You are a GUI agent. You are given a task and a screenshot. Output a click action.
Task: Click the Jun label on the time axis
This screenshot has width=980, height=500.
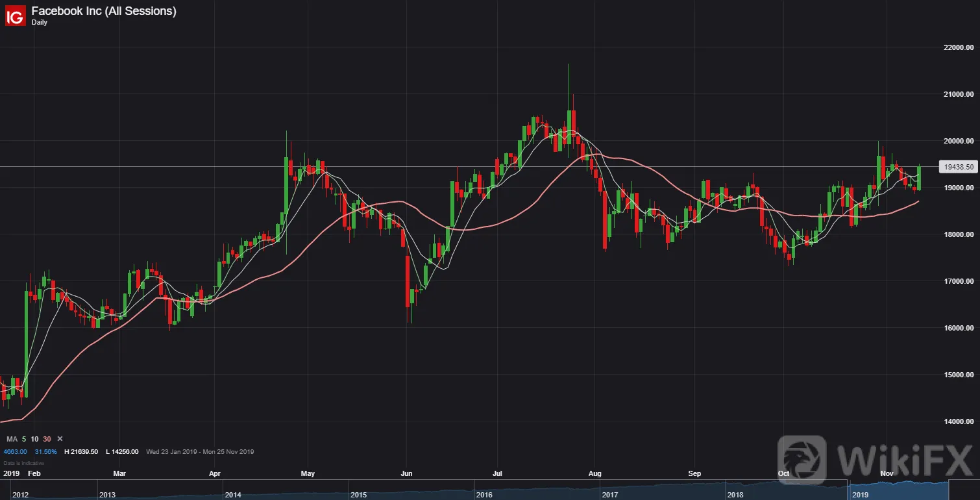point(406,473)
